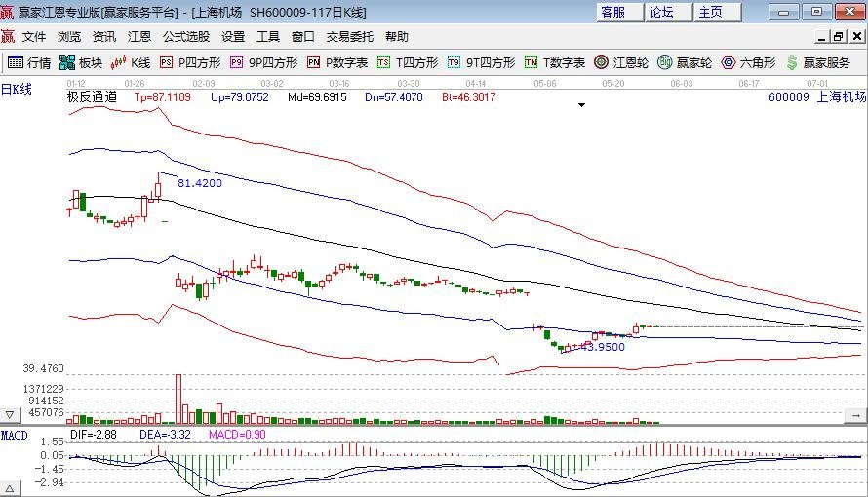Open the 板块 sector toolbar item
Screen dimensions: 868x497
tap(81, 62)
